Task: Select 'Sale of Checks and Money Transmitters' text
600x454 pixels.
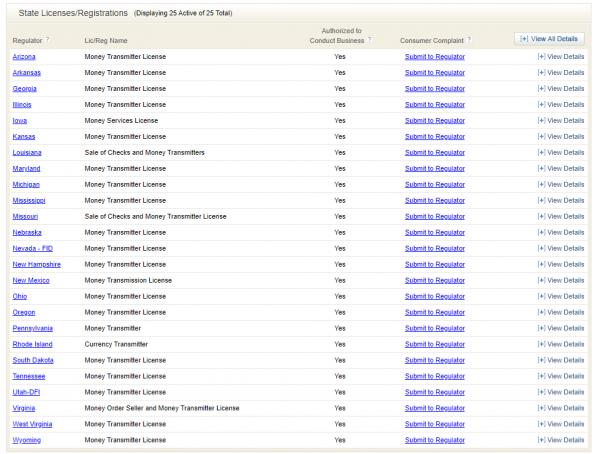Action: point(145,153)
